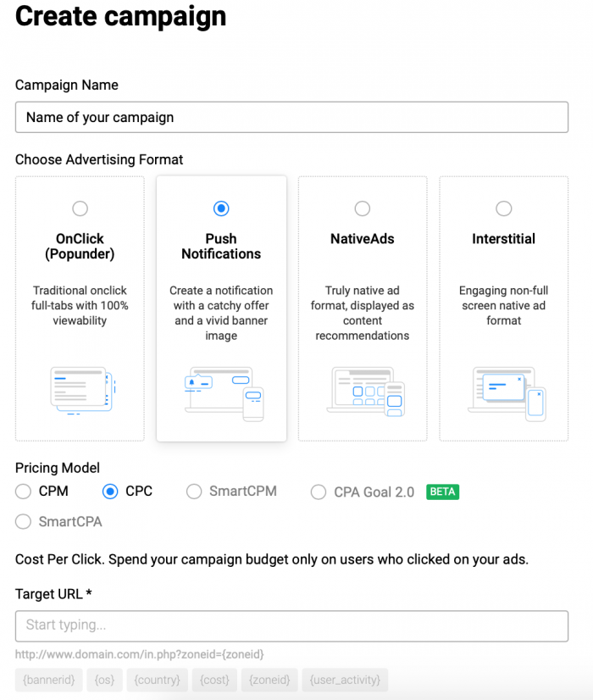This screenshot has width=593, height=700.
Task: Click the OnClick Popunder illustration icon
Action: click(x=82, y=391)
